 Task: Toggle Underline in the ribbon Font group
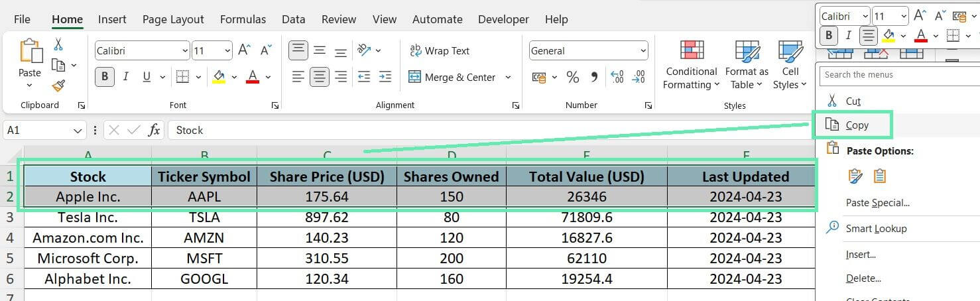pos(145,77)
